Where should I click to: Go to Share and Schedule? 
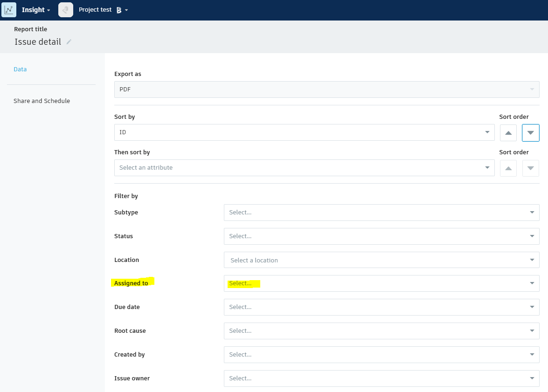pyautogui.click(x=42, y=101)
